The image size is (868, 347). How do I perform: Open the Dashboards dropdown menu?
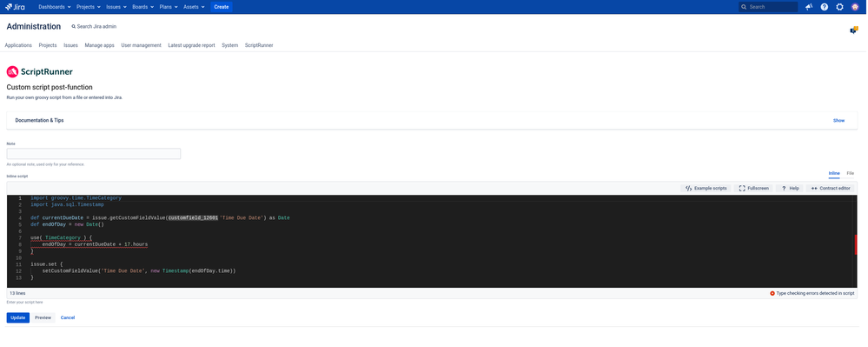tap(54, 7)
